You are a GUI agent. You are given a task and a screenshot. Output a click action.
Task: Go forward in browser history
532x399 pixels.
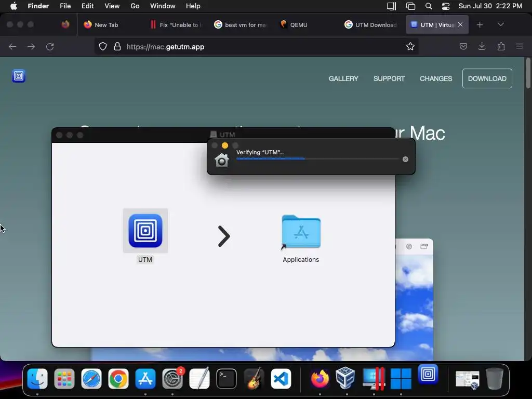(31, 46)
